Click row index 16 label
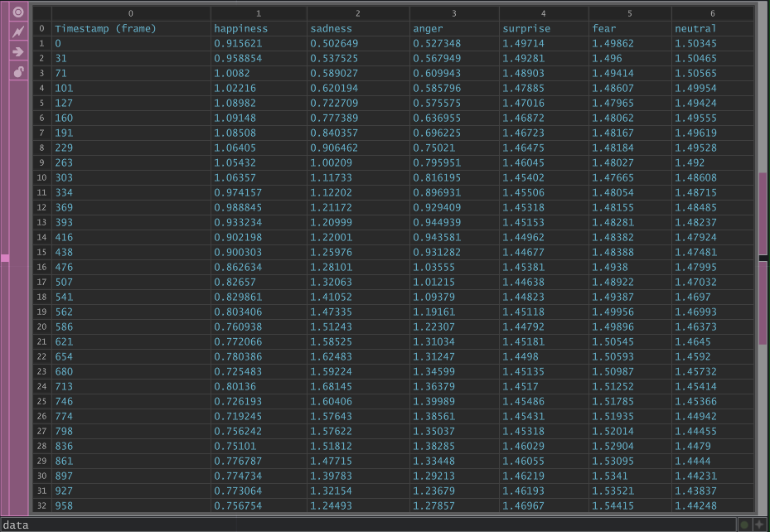The height and width of the screenshot is (532, 770). click(41, 267)
